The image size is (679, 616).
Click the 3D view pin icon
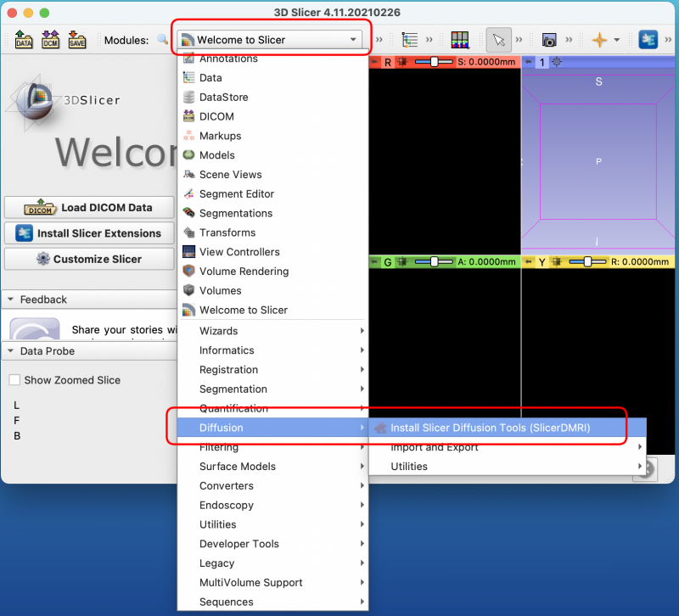pos(528,62)
